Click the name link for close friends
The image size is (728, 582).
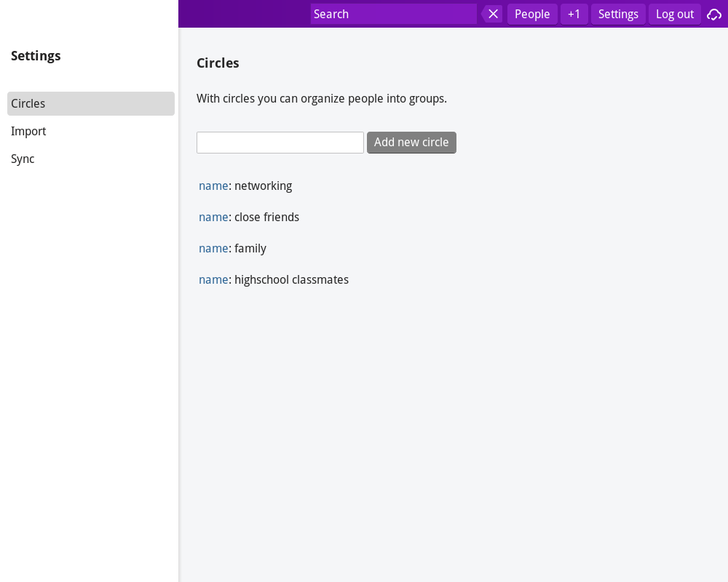tap(213, 217)
